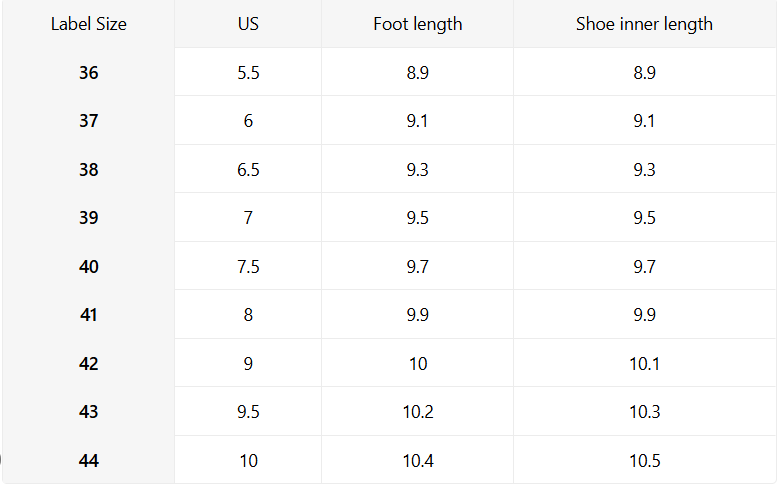777x484 pixels.
Task: Click the Label Size column header
Action: click(89, 24)
